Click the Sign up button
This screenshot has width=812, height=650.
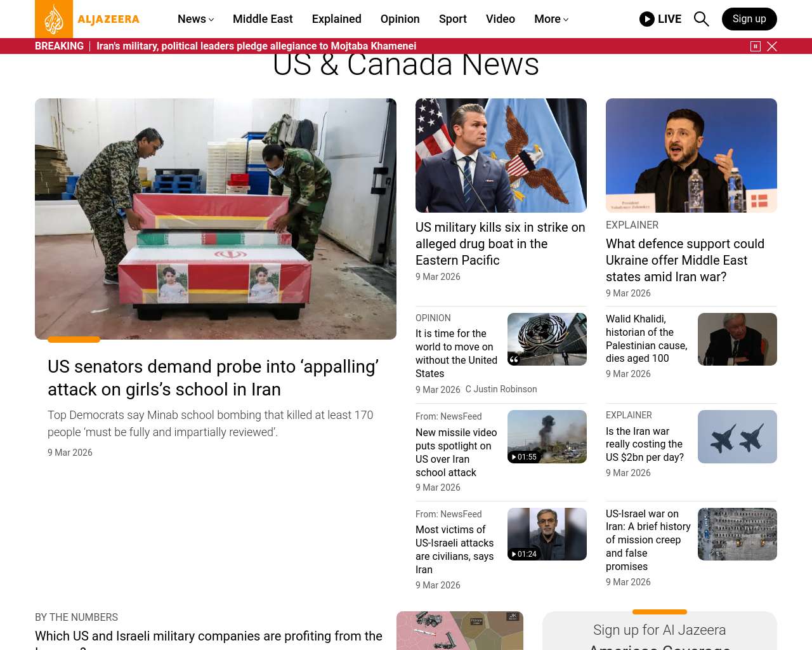tap(749, 19)
